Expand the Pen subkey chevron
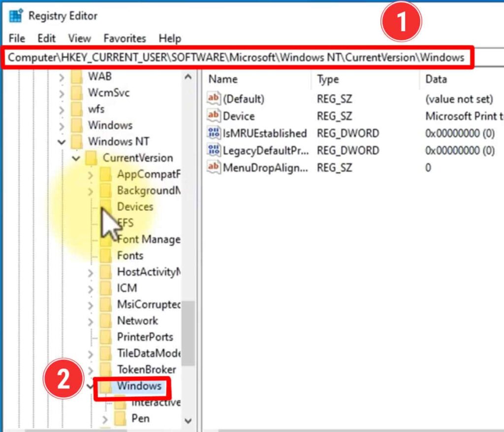The height and width of the screenshot is (432, 504). [105, 419]
